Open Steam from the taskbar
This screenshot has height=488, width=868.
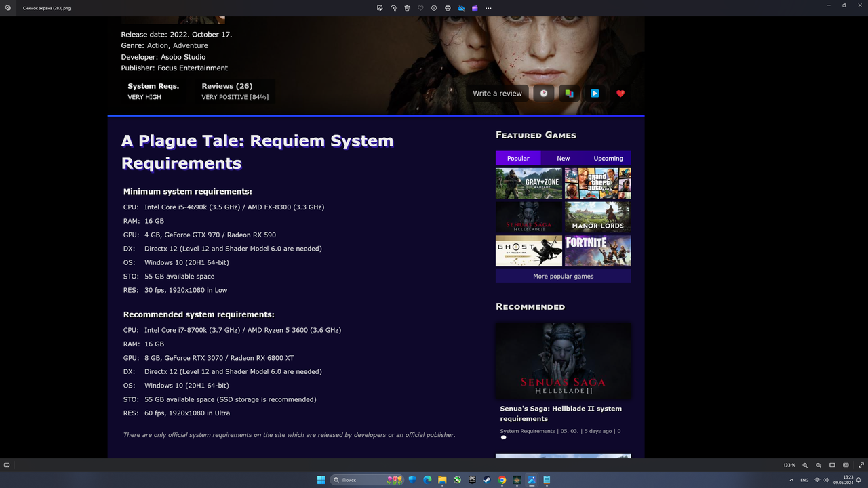487,480
